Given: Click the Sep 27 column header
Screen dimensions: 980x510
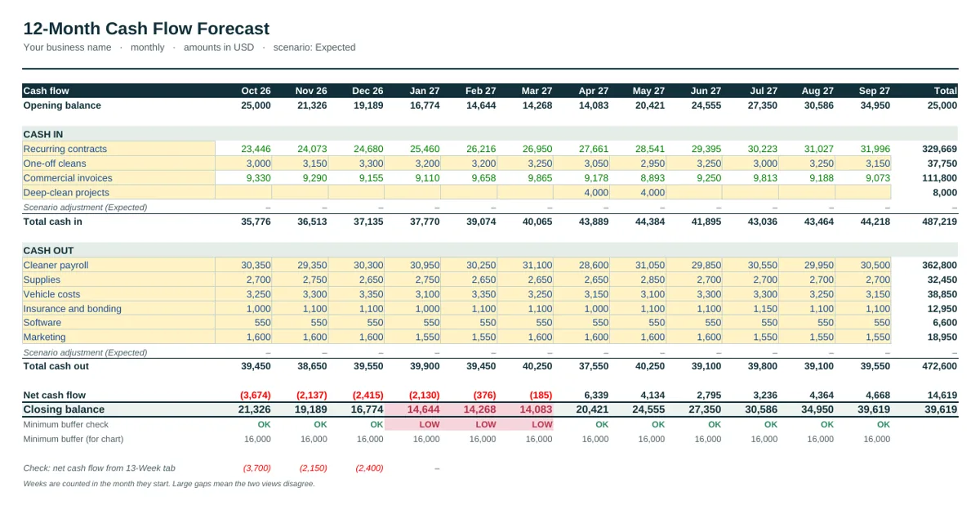Looking at the screenshot, I should coord(874,91).
